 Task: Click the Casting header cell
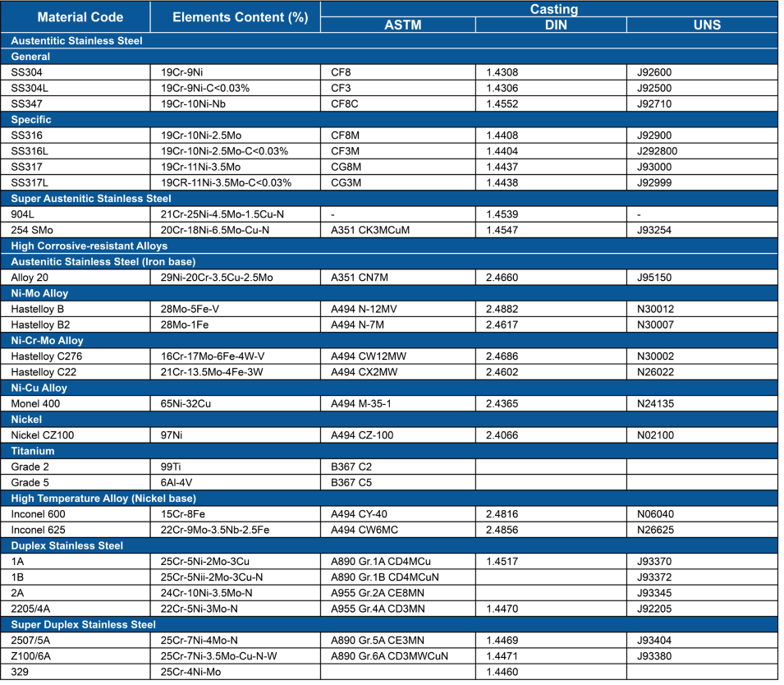(553, 10)
